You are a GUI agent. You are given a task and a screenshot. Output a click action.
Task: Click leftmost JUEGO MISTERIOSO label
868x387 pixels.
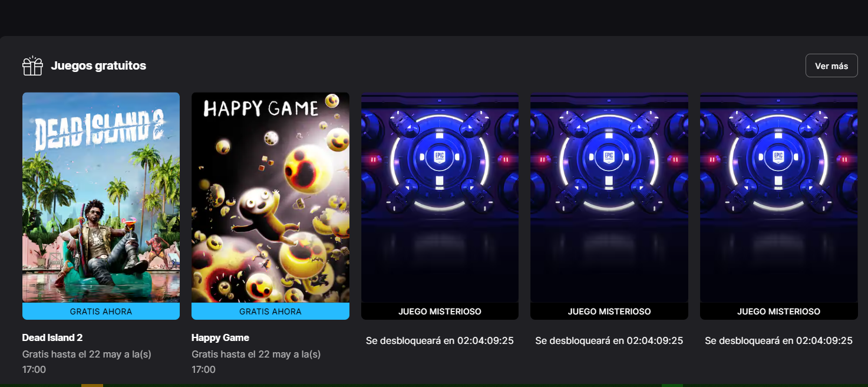(x=440, y=311)
